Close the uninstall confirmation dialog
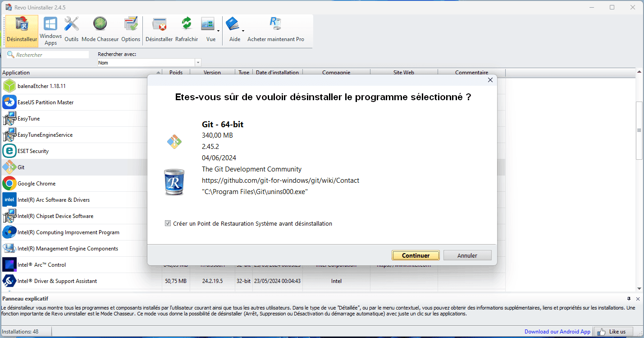Viewport: 644px width, 338px height. pyautogui.click(x=490, y=80)
